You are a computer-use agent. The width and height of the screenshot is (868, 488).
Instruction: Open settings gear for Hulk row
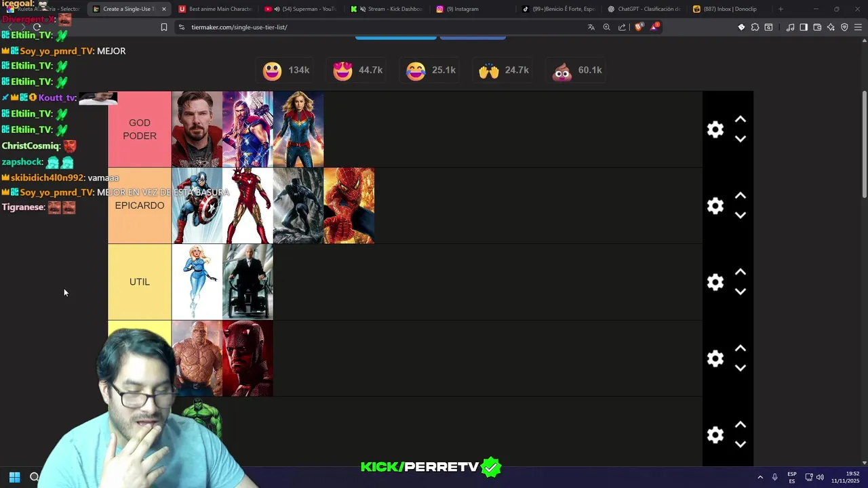(x=715, y=435)
